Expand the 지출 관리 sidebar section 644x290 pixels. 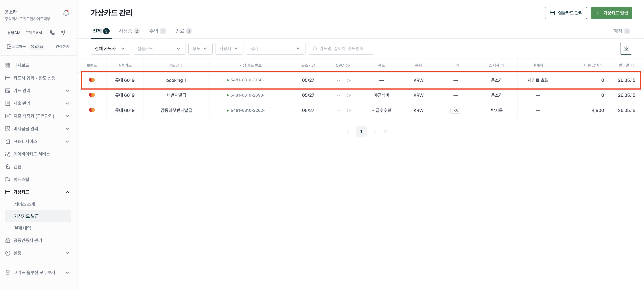point(37,103)
